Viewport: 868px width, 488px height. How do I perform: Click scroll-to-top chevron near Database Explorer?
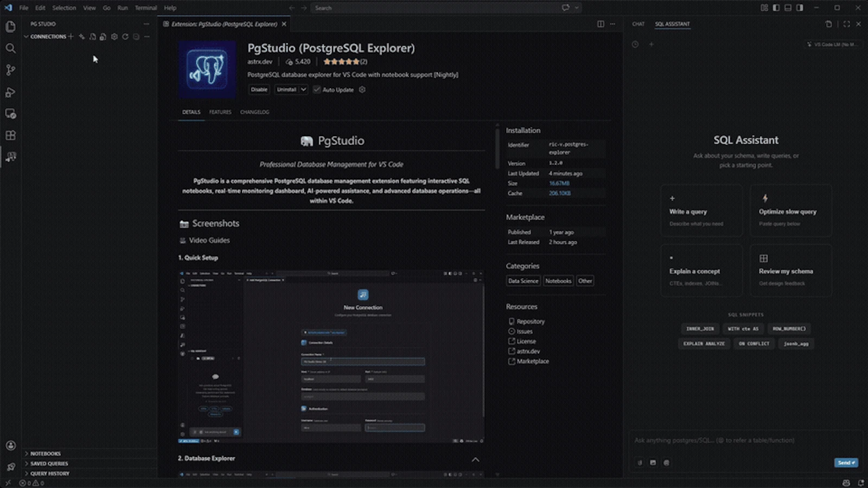click(475, 459)
